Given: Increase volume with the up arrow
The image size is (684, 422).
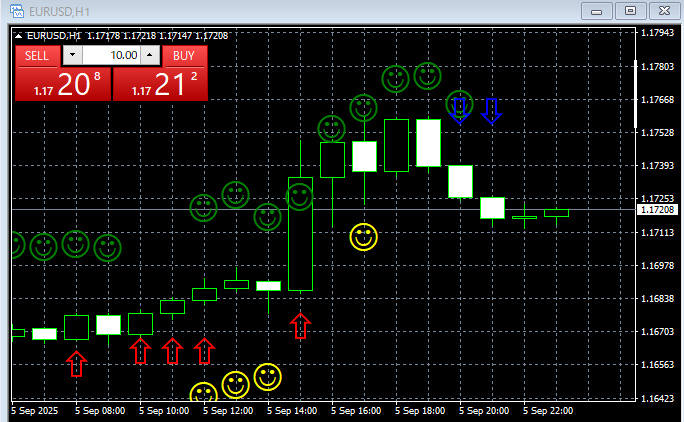Looking at the screenshot, I should pyautogui.click(x=150, y=55).
